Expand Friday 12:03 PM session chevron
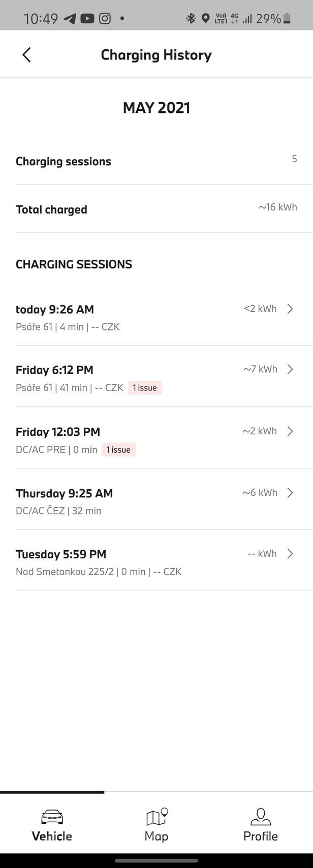The width and height of the screenshot is (313, 868). tap(290, 431)
